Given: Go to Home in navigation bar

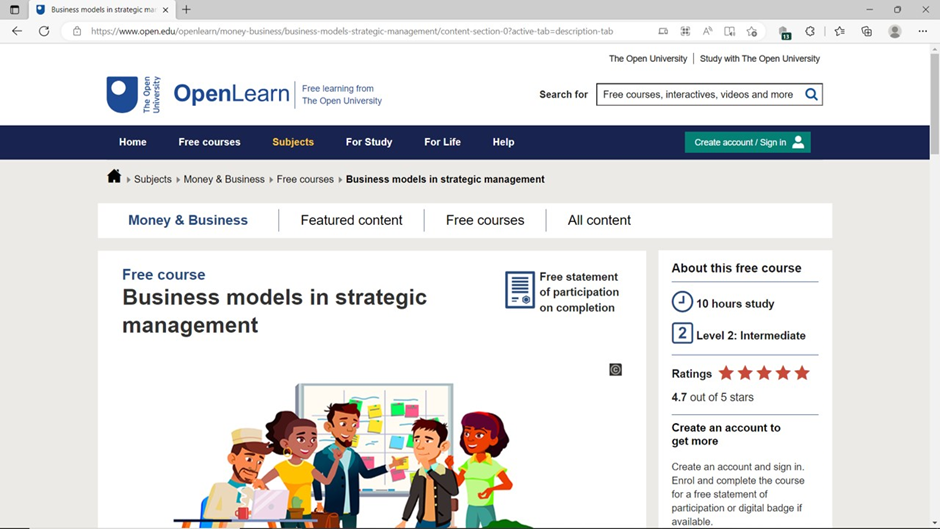Looking at the screenshot, I should 132,142.
